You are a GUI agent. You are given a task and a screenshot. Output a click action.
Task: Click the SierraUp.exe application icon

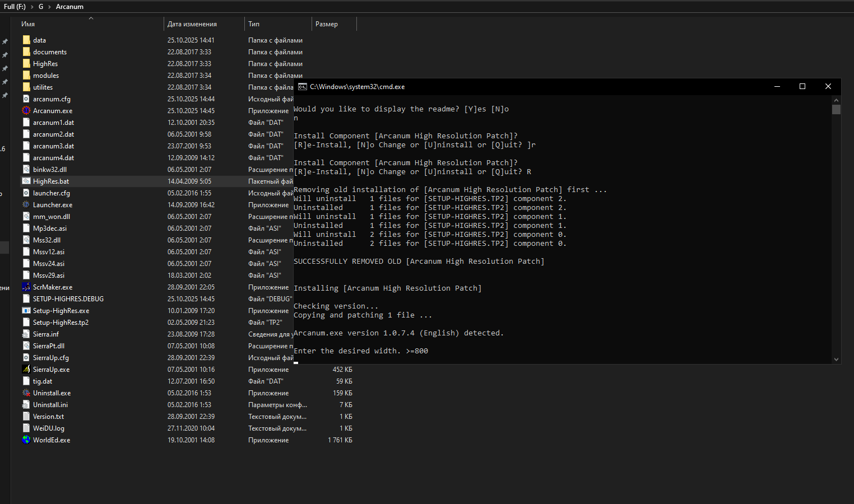coord(26,370)
